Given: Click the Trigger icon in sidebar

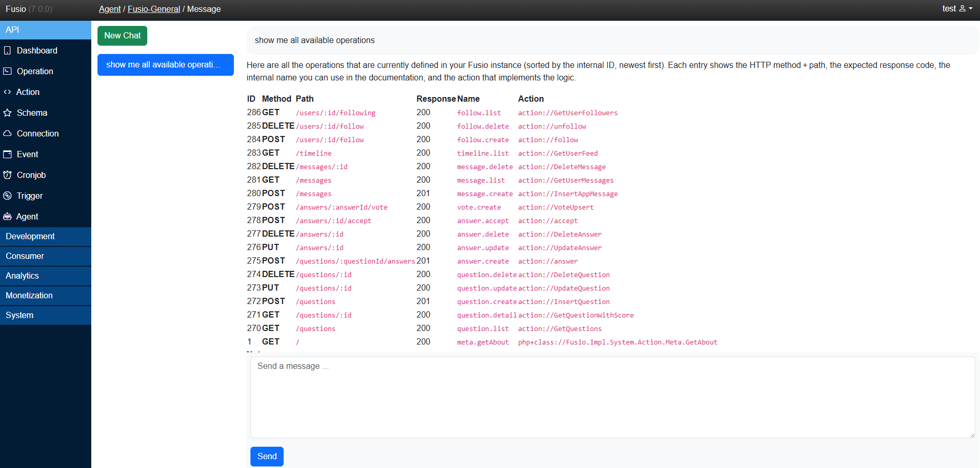Looking at the screenshot, I should [7, 196].
